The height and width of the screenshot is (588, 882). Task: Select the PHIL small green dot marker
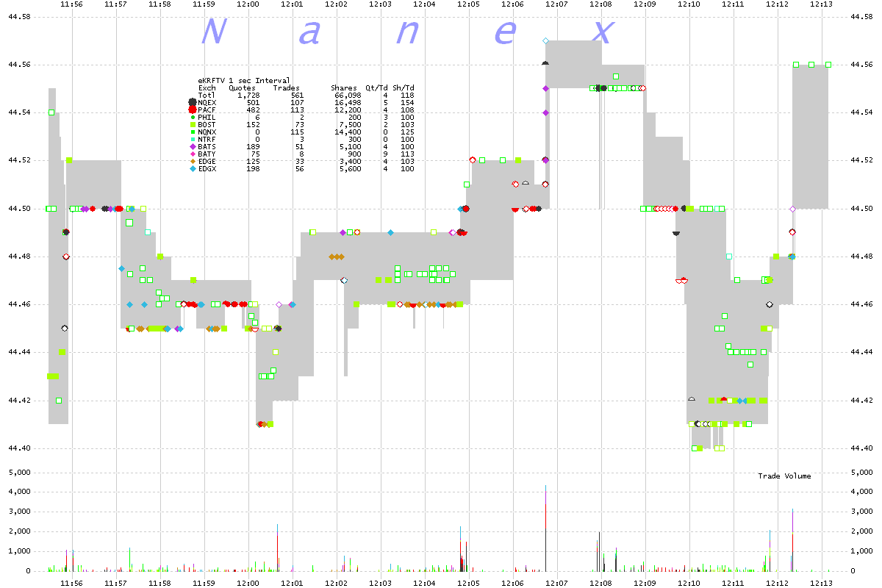(193, 117)
